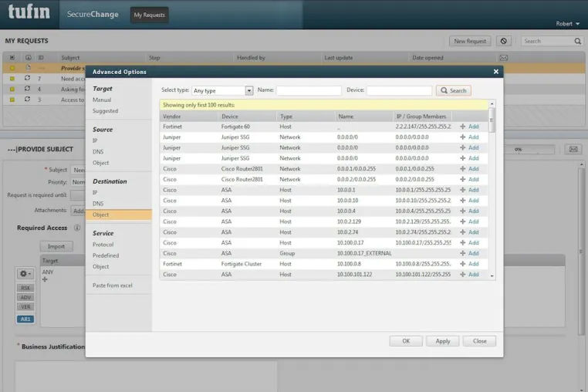The height and width of the screenshot is (392, 588).
Task: Click the Close button in dialog footer
Action: (479, 341)
